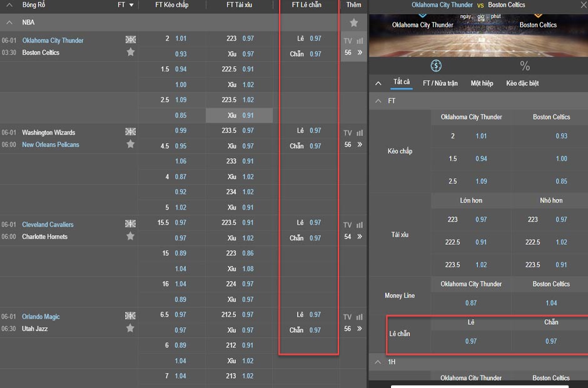This screenshot has width=588, height=388.
Task: Show statistics chart for Cleveland Cavaliers match
Action: coord(360,225)
